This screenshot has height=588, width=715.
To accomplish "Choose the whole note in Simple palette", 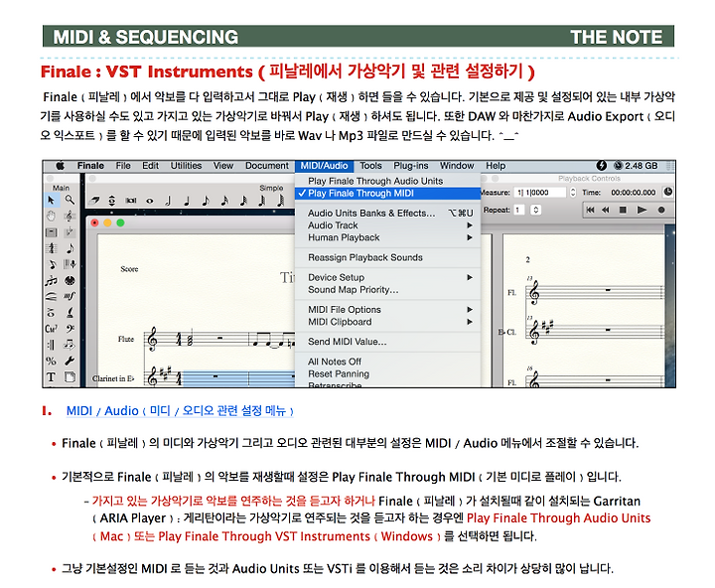I will (150, 201).
